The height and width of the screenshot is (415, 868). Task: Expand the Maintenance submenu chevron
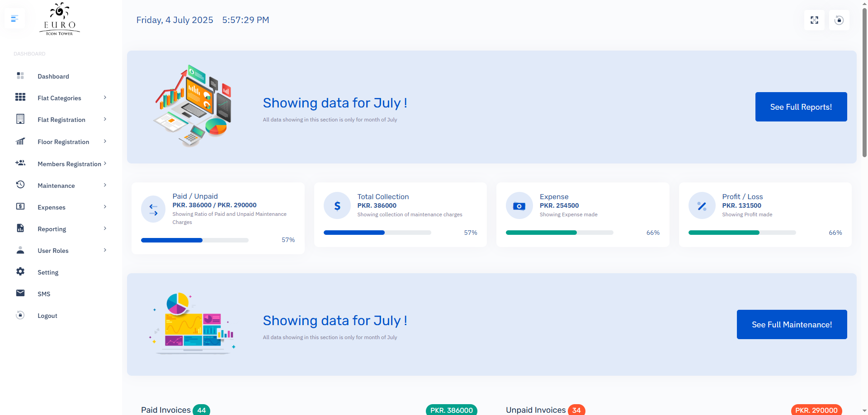pyautogui.click(x=105, y=185)
